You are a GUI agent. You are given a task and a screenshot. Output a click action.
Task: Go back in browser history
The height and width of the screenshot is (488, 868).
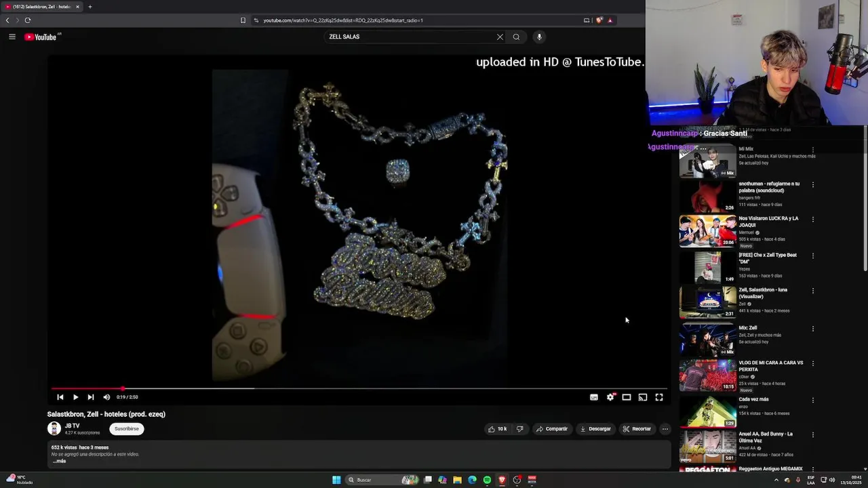(x=7, y=20)
